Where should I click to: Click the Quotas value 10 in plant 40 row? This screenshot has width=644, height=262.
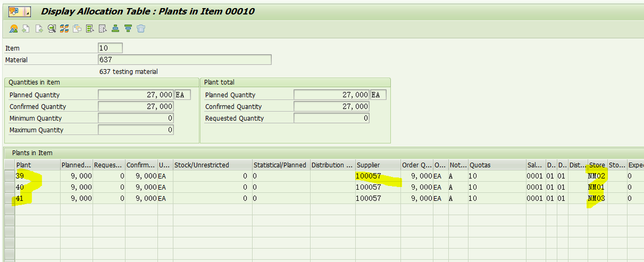pos(496,187)
